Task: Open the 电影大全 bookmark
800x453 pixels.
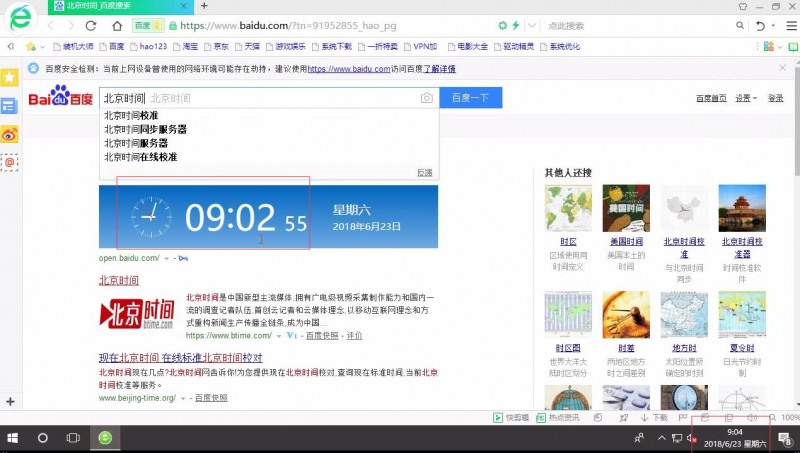Action: pyautogui.click(x=468, y=46)
